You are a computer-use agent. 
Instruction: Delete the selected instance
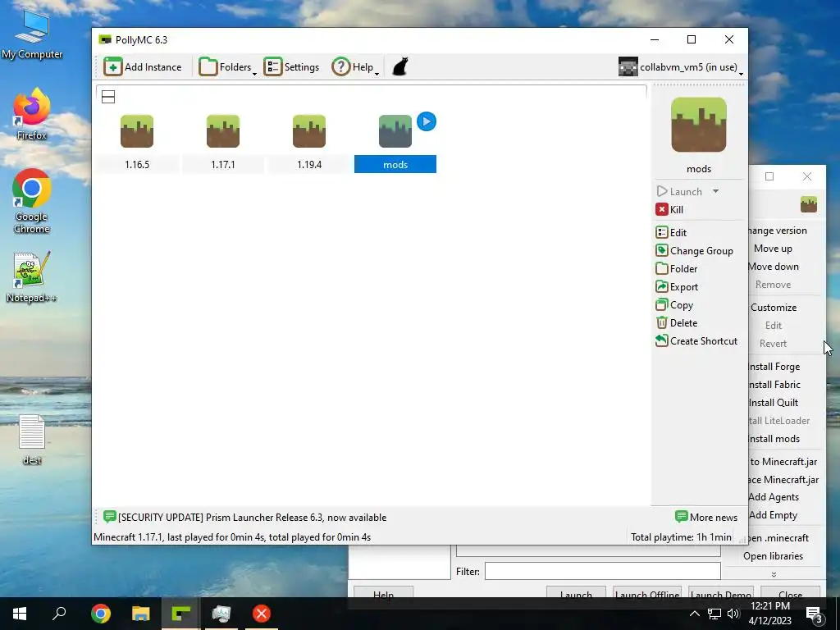(677, 323)
